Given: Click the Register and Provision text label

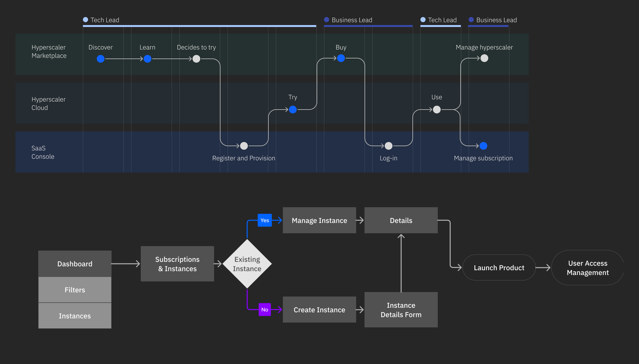Looking at the screenshot, I should pyautogui.click(x=244, y=158).
